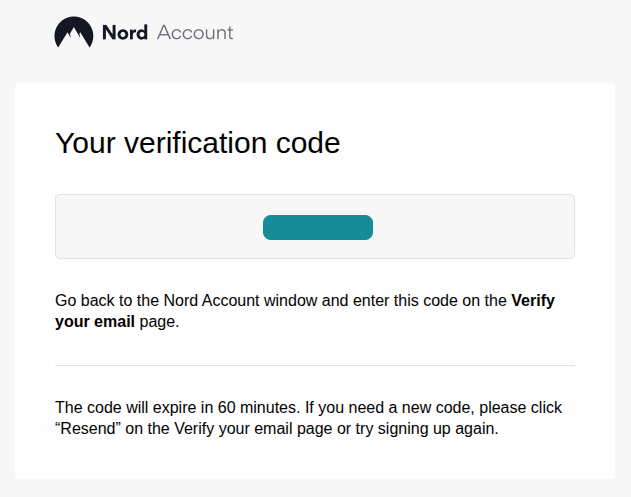Click the horizontal divider line

coord(315,366)
